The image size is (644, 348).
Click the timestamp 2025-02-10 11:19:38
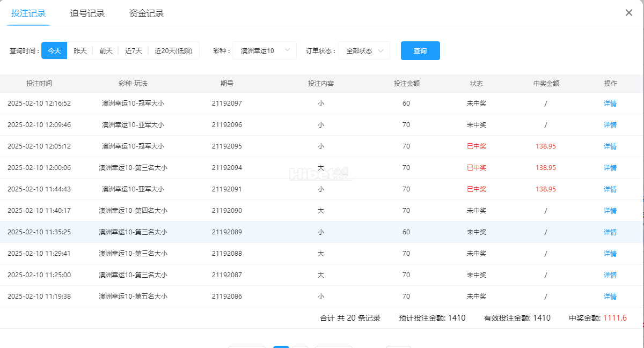(x=39, y=297)
